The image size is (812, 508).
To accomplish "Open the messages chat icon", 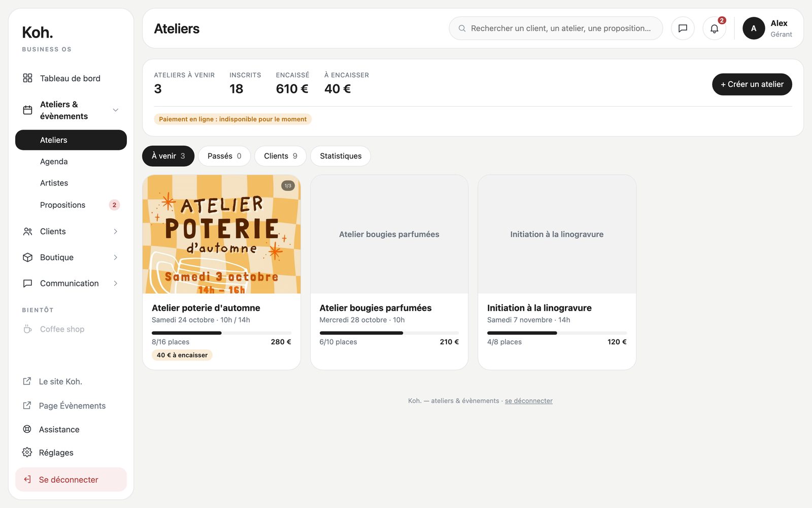I will click(683, 28).
